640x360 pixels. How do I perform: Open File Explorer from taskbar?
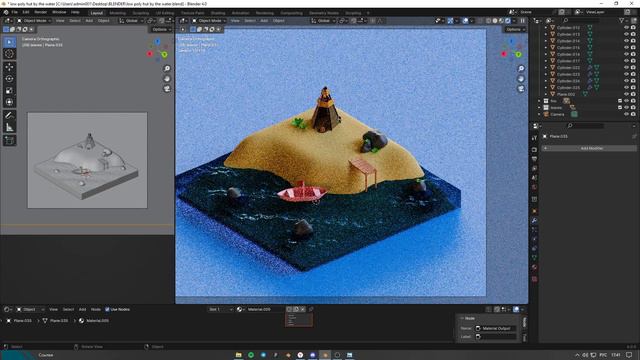coord(238,355)
